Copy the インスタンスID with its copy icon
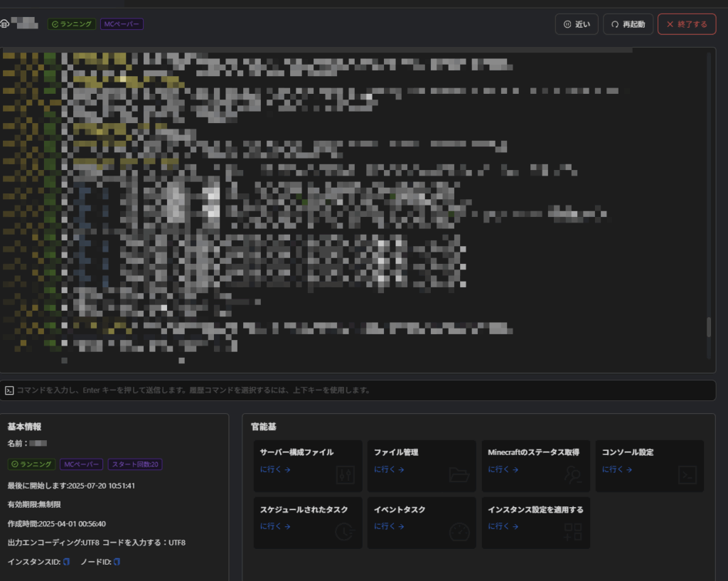This screenshot has height=581, width=728. tap(66, 562)
